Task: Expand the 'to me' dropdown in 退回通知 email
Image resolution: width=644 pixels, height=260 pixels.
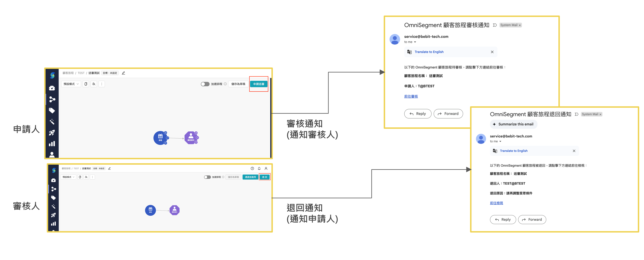Action: click(x=496, y=141)
